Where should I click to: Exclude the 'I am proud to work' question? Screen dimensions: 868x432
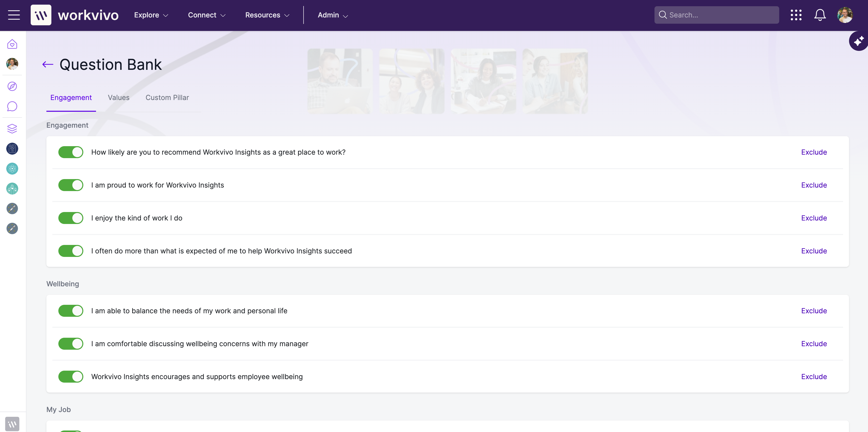(x=814, y=185)
